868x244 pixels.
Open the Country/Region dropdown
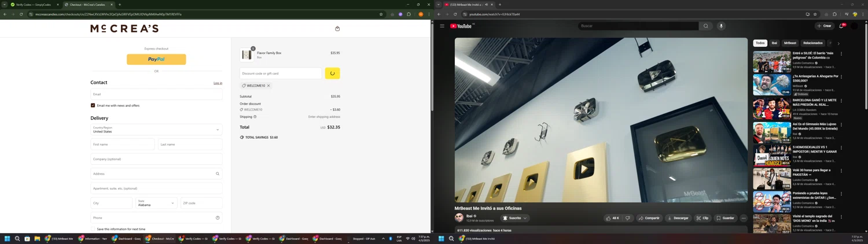coord(156,130)
